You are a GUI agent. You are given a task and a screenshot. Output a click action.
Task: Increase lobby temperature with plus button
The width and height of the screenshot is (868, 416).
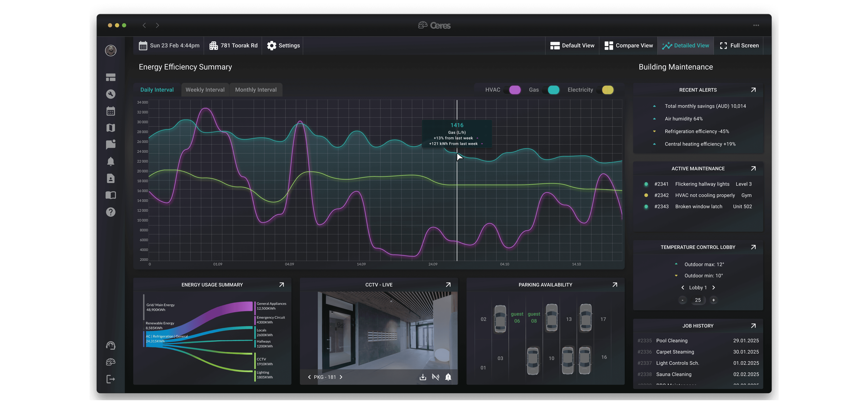[x=713, y=300]
